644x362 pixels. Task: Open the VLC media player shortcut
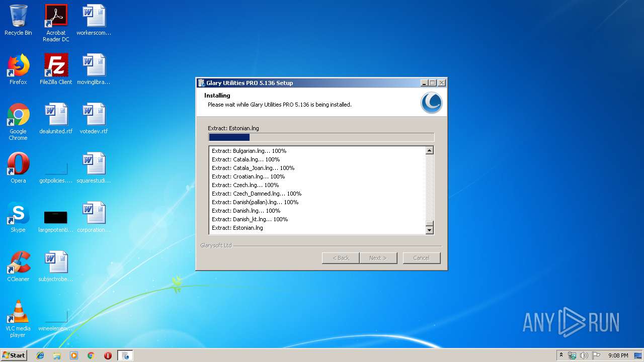point(18,319)
